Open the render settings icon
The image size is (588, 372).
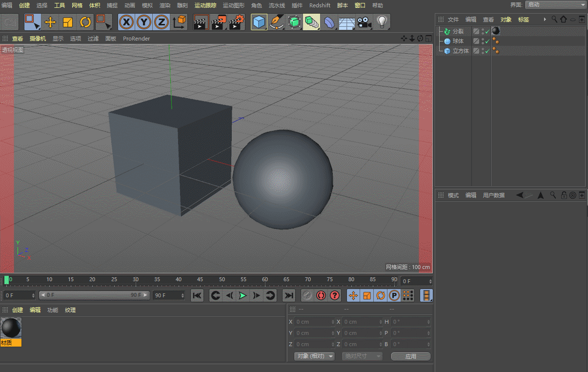237,22
